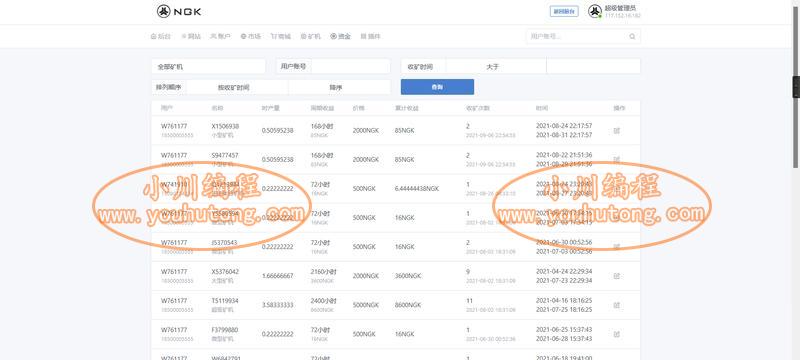The height and width of the screenshot is (360, 800).
Task: Open the 全部矿机 dropdown
Action: (x=208, y=66)
